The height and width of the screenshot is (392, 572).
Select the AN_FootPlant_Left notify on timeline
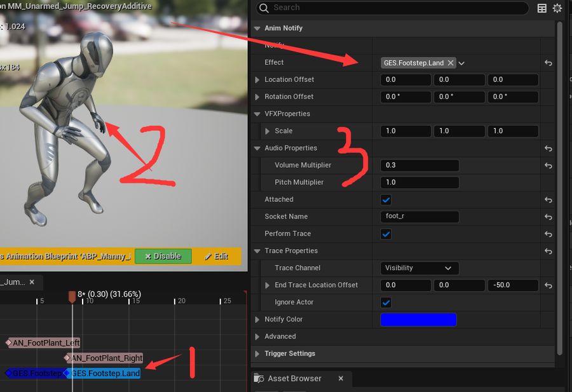(43, 343)
